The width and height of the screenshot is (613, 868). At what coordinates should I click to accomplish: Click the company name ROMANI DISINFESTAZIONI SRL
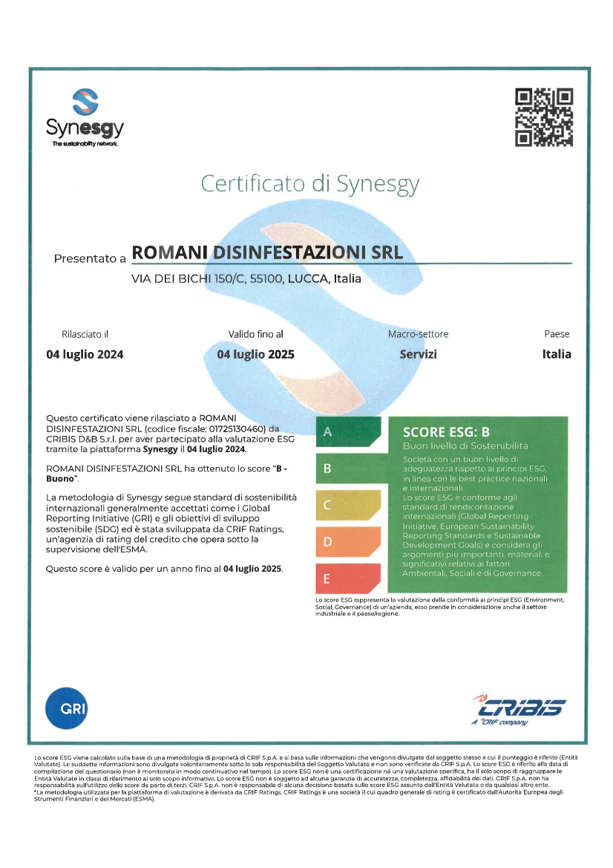tap(267, 252)
